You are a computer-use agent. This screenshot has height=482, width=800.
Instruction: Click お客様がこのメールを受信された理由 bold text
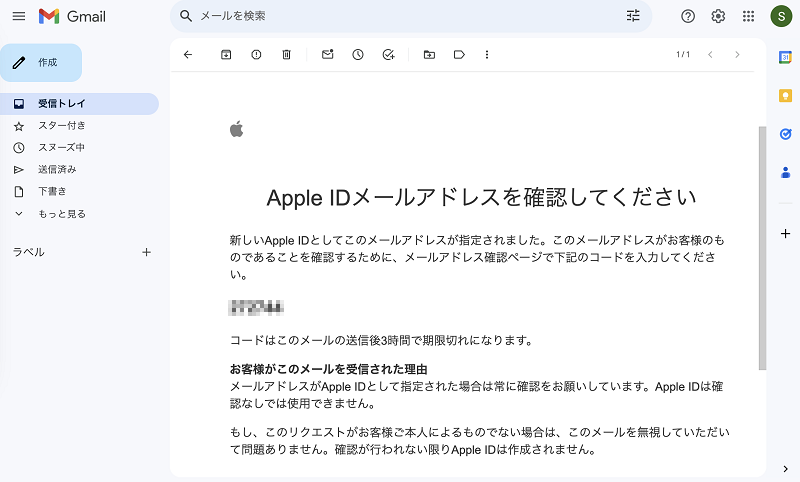[x=329, y=369]
